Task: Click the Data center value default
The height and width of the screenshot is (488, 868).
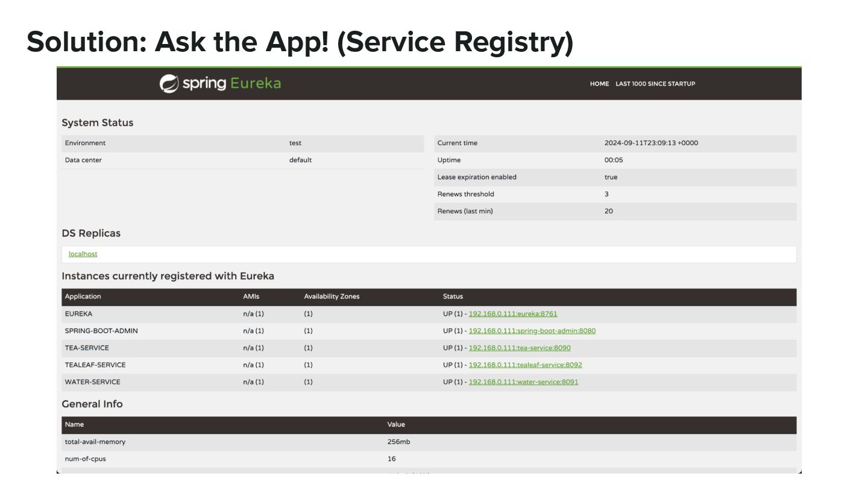Action: tap(300, 160)
